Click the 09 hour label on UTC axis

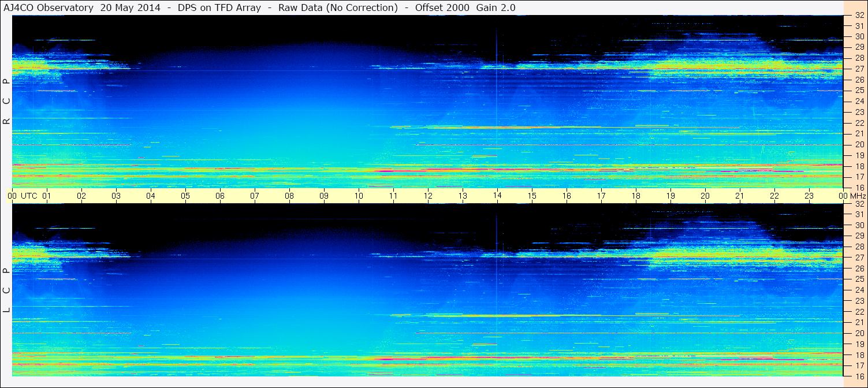tap(324, 196)
